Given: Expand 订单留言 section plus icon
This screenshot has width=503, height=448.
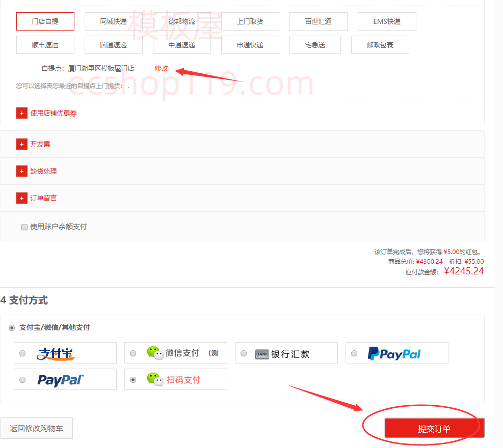Looking at the screenshot, I should (x=22, y=198).
